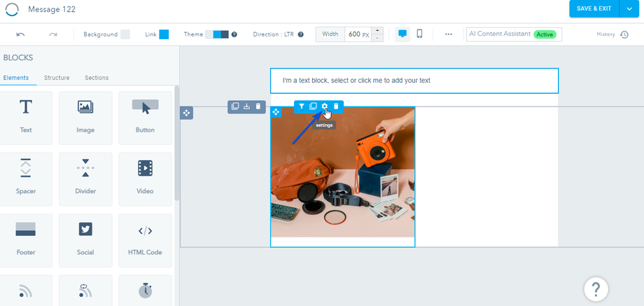The height and width of the screenshot is (306, 644).
Task: Click the BLOCKS panel heading
Action: [18, 58]
